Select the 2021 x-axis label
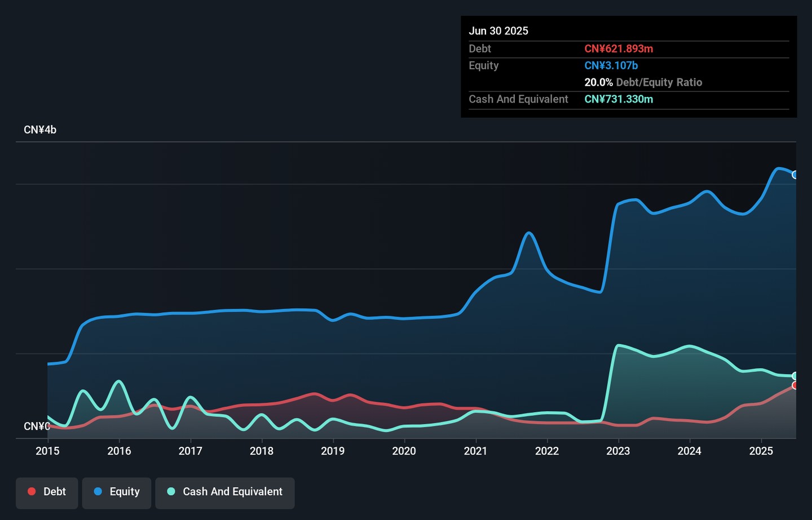812x520 pixels. tap(475, 451)
